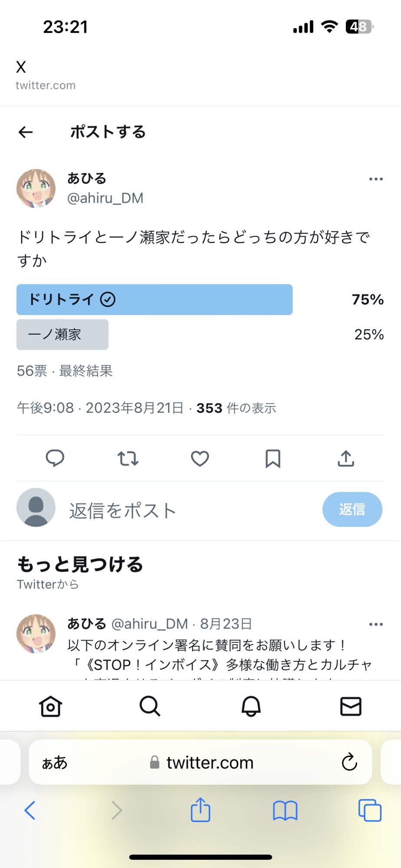
Task: Reload the page in Safari
Action: (x=349, y=762)
